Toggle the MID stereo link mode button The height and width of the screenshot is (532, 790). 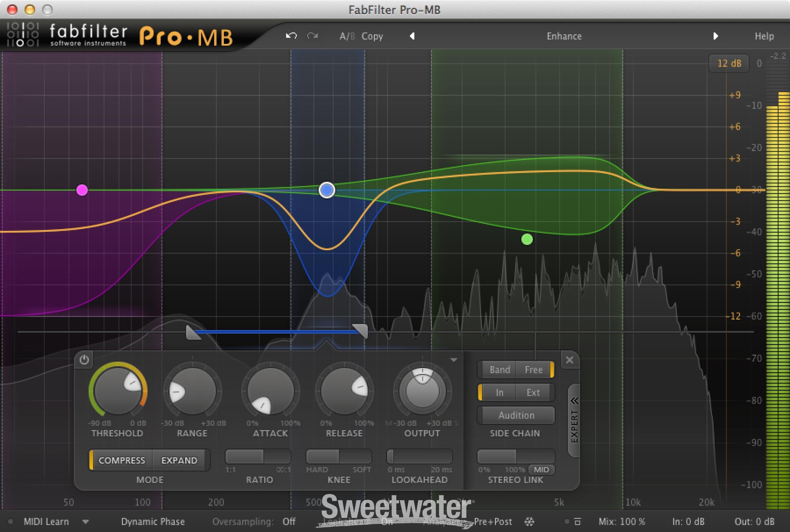click(x=541, y=470)
